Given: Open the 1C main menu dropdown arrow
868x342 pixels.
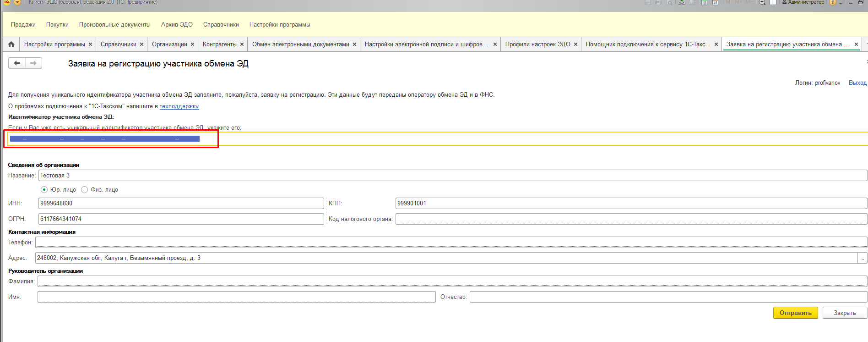Looking at the screenshot, I should pyautogui.click(x=17, y=2).
